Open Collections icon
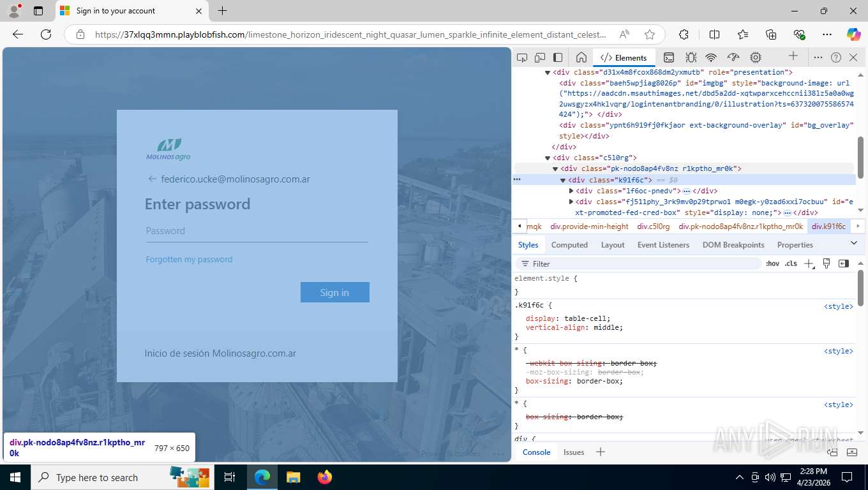 [771, 34]
